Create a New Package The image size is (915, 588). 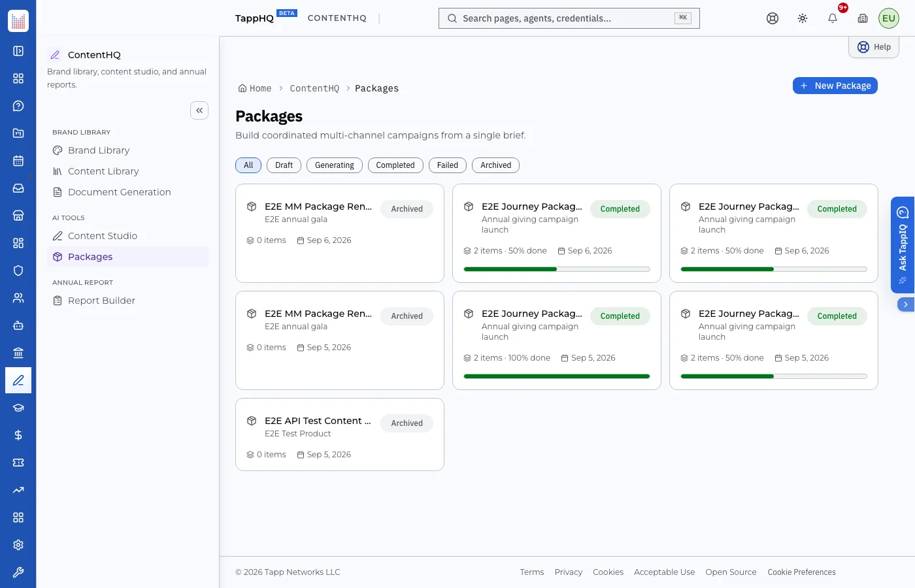click(x=835, y=86)
